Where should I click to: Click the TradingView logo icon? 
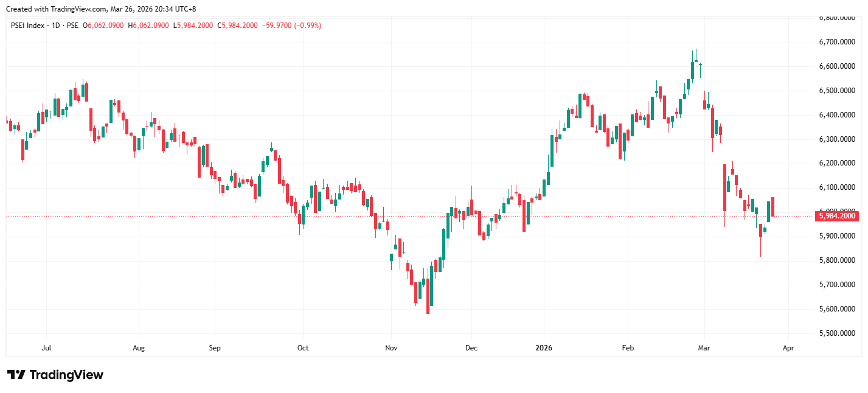tap(16, 375)
